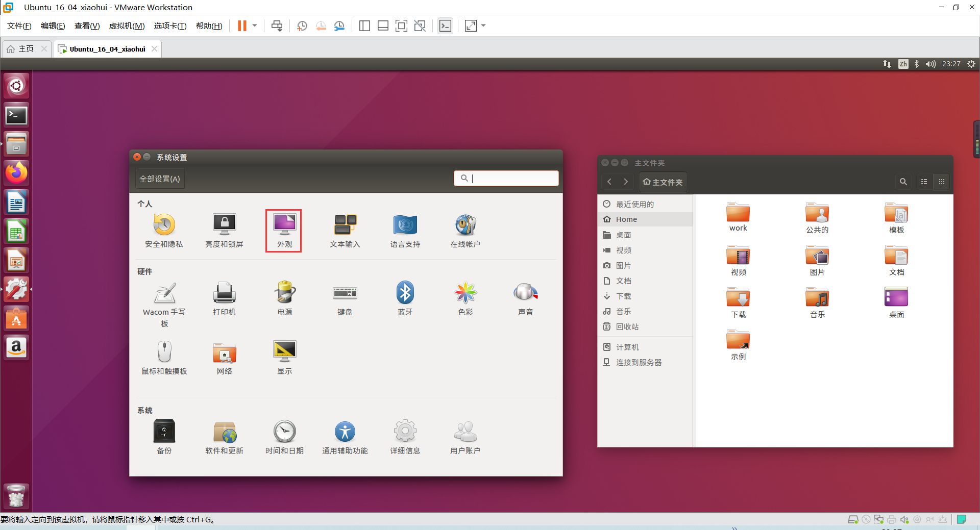
Task: Open the VMware 虚拟机(M) menu
Action: point(127,26)
